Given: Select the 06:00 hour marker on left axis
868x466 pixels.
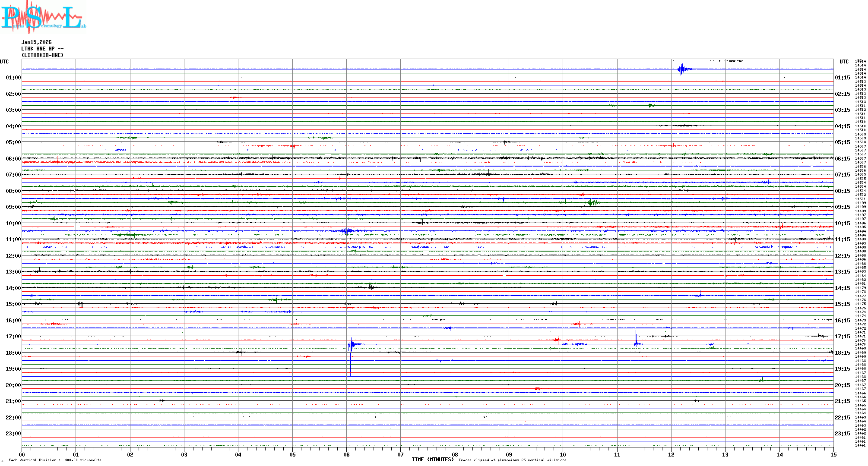Looking at the screenshot, I should point(13,159).
